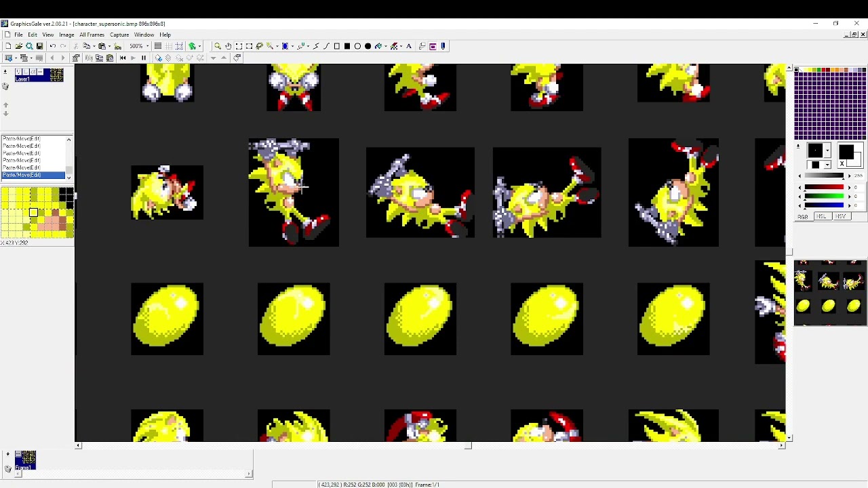Undo the last action with Undo arrow
This screenshot has height=488, width=868.
(x=52, y=46)
